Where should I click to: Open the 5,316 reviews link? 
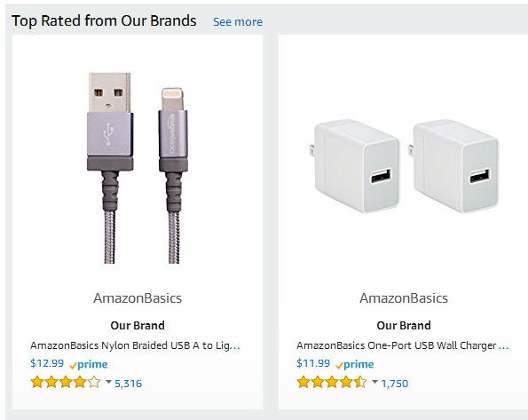point(129,384)
